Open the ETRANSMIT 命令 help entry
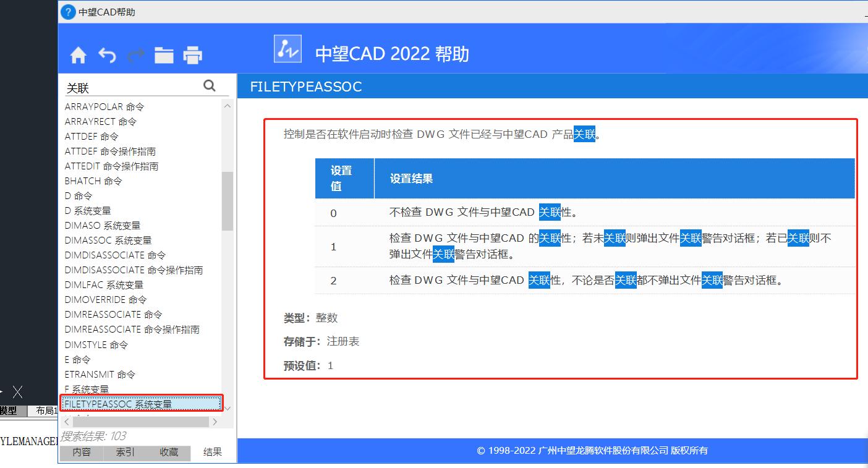The height and width of the screenshot is (468, 868). coord(96,374)
